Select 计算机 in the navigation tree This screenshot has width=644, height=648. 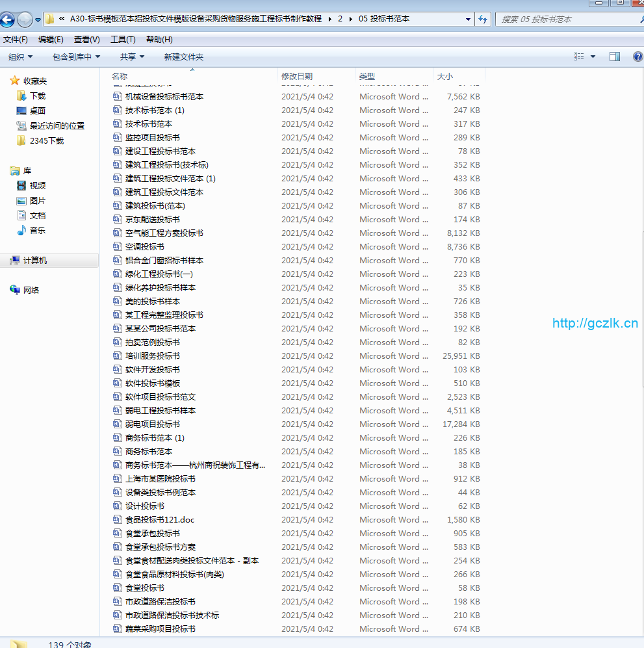[35, 260]
